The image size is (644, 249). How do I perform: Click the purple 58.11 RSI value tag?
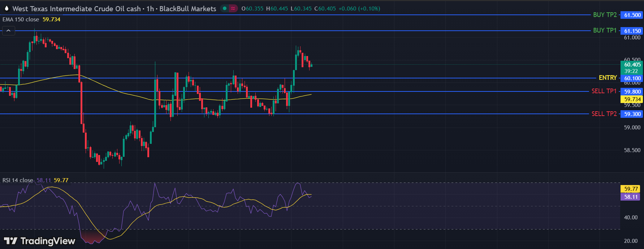[x=631, y=197]
